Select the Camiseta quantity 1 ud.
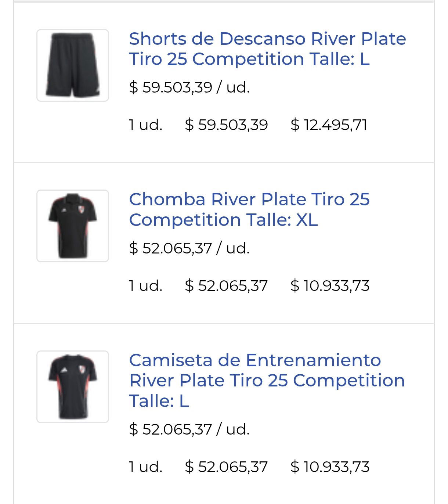The image size is (448, 504). (146, 467)
